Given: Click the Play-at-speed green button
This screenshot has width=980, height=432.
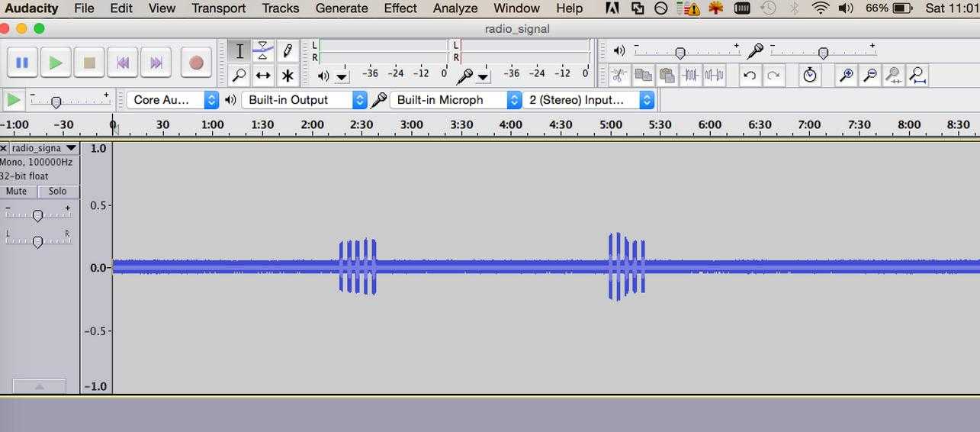Looking at the screenshot, I should 13,100.
